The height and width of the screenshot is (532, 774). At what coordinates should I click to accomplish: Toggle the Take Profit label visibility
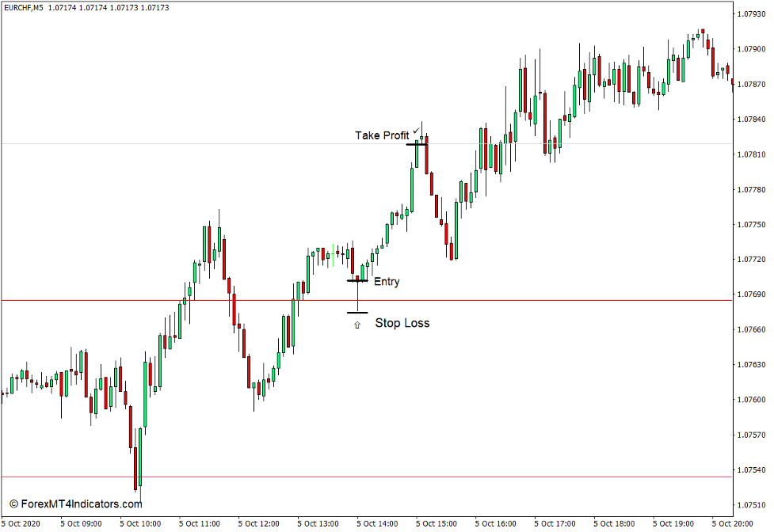[382, 136]
